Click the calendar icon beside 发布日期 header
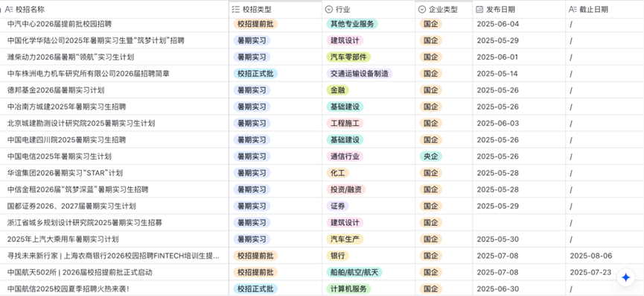Viewport: 644px width, 296px height. coord(479,9)
